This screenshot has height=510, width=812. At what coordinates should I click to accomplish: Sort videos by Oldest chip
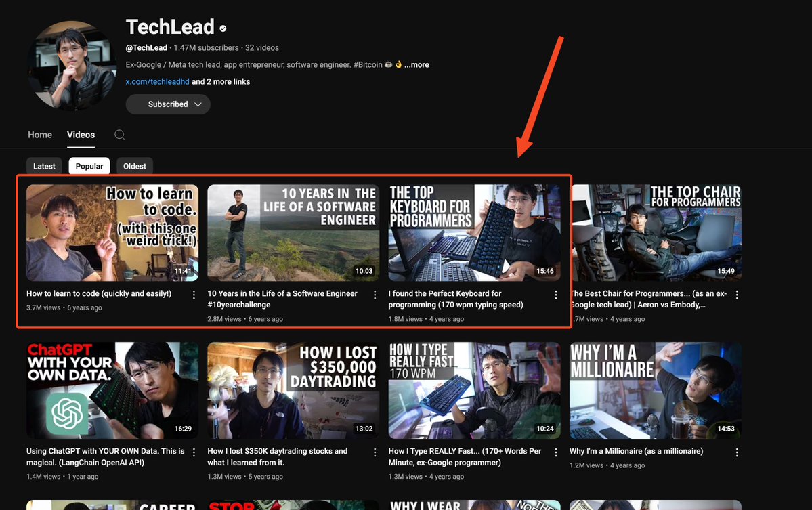tap(135, 166)
